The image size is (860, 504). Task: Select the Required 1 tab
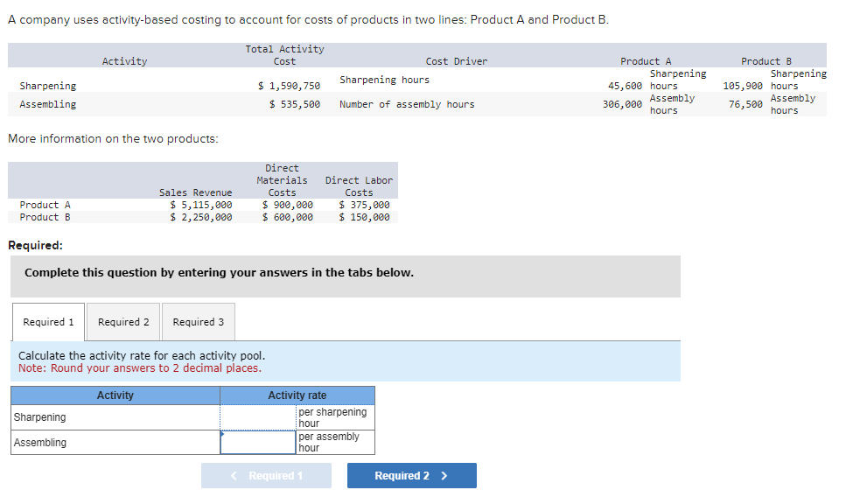click(x=48, y=321)
